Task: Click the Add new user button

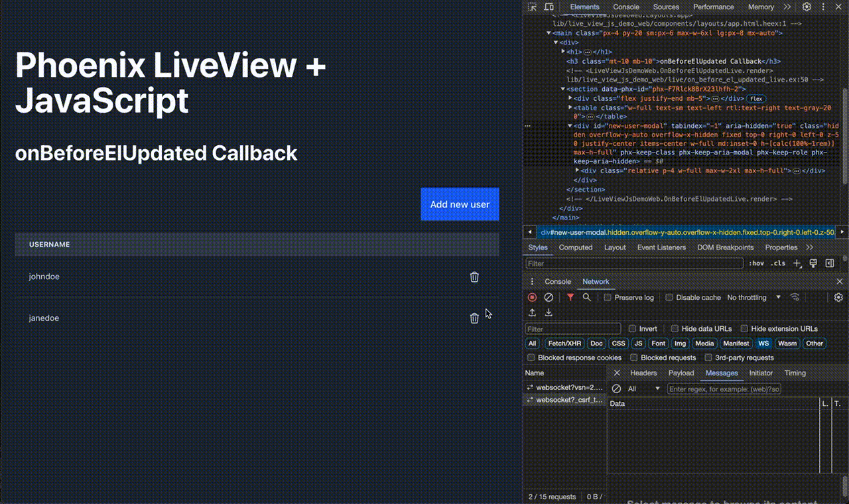Action: tap(460, 204)
